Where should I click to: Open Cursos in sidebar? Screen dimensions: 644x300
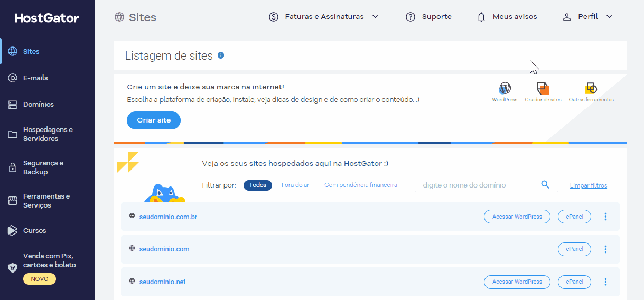point(35,231)
